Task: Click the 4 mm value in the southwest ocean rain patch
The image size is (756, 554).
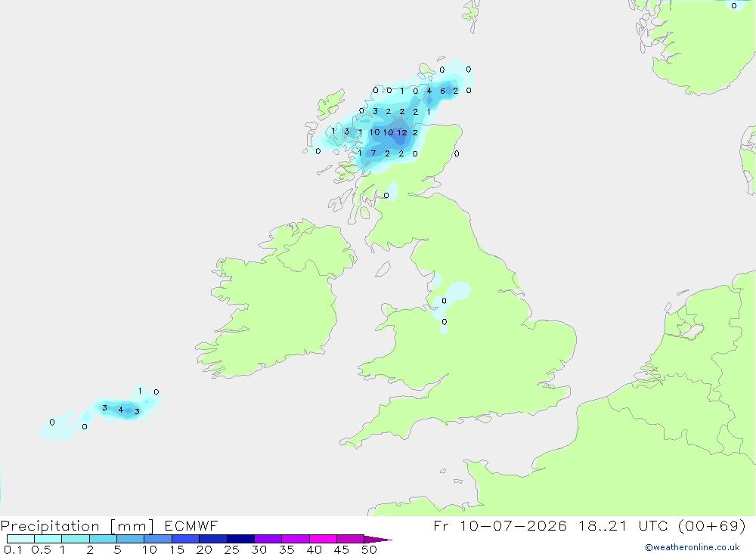Action: coord(121,410)
